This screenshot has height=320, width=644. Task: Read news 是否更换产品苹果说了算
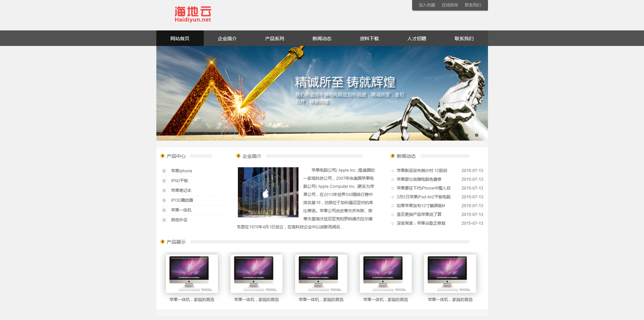coord(419,215)
